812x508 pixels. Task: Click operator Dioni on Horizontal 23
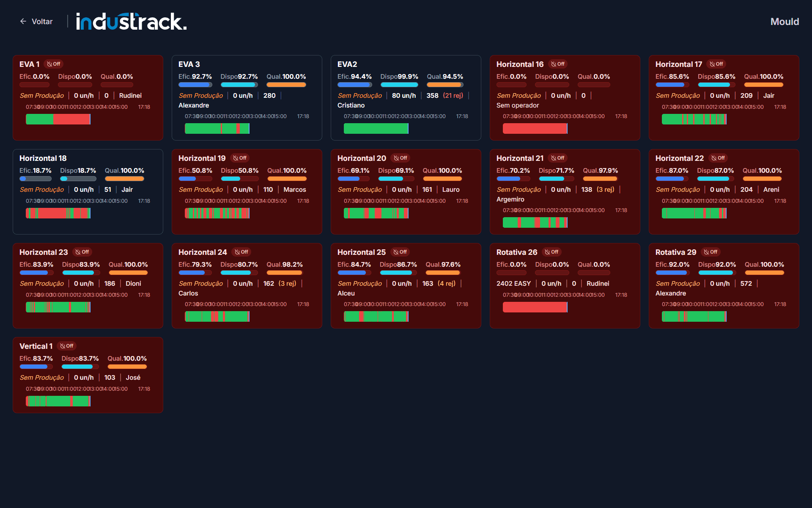pyautogui.click(x=133, y=284)
